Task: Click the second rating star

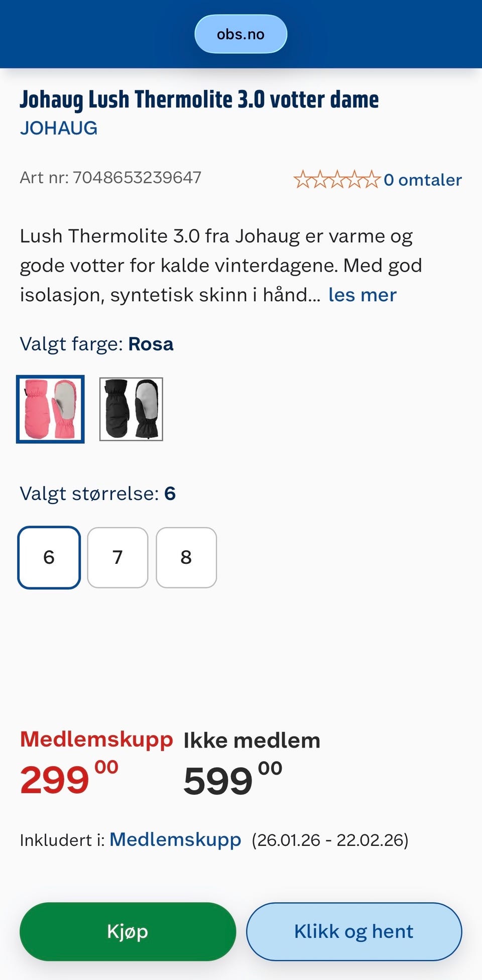Action: (320, 179)
